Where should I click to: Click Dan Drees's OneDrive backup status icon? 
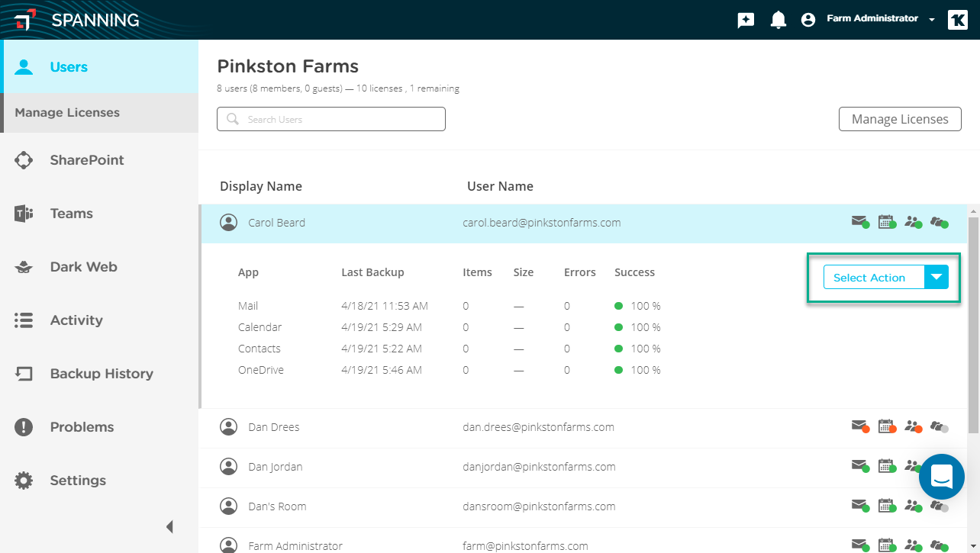940,427
